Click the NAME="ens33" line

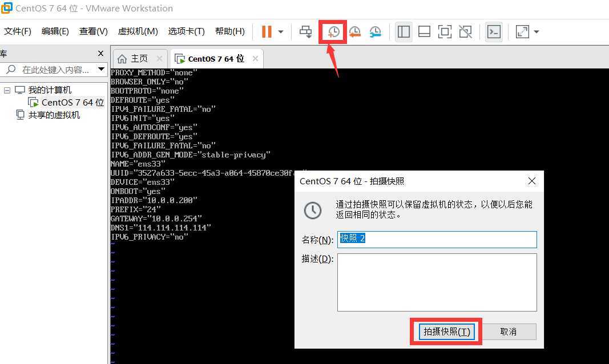(138, 164)
